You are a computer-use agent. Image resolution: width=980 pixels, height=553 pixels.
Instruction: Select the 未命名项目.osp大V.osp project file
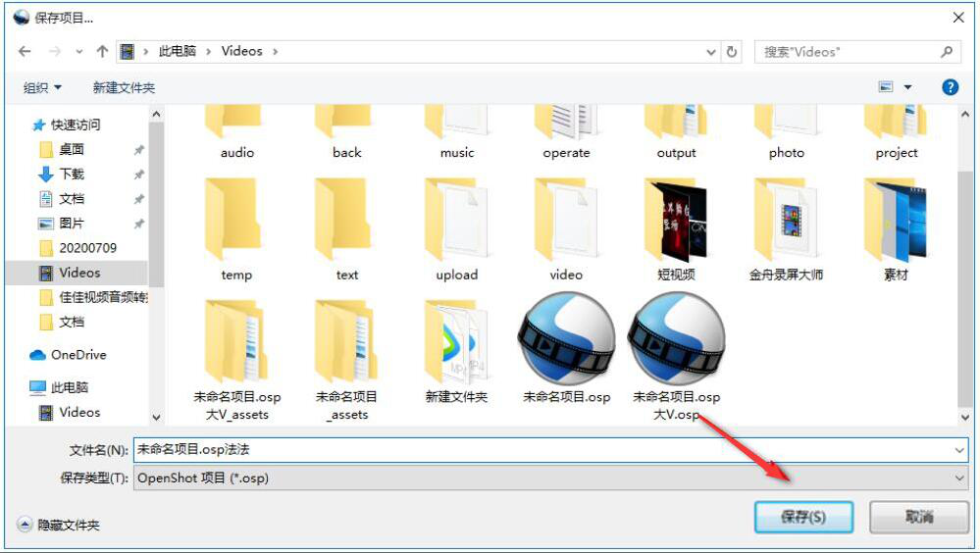676,356
